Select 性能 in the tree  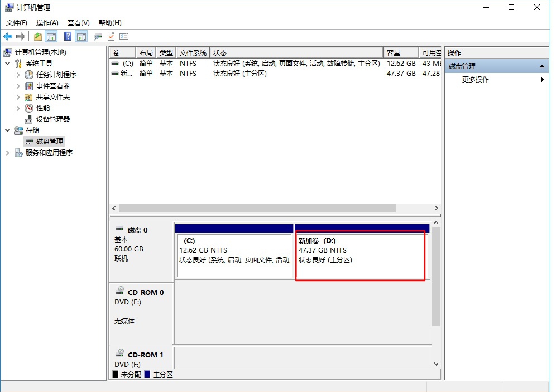(x=43, y=108)
